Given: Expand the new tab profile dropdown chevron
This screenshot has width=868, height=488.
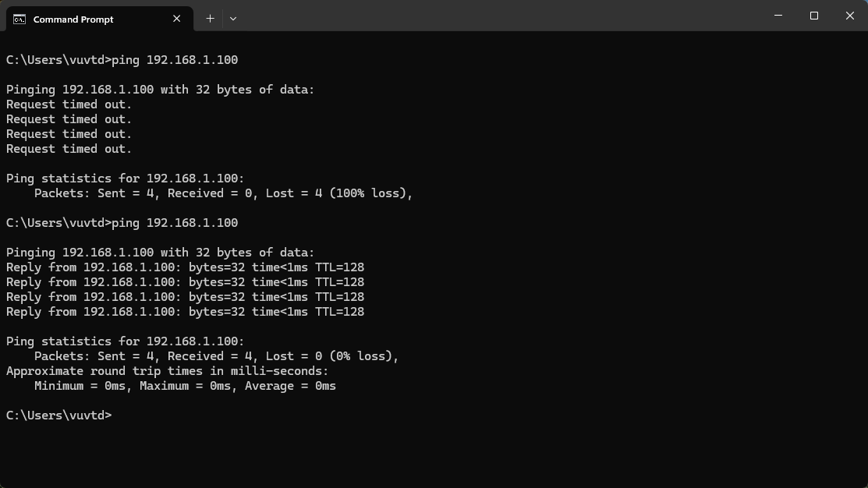Looking at the screenshot, I should tap(233, 18).
